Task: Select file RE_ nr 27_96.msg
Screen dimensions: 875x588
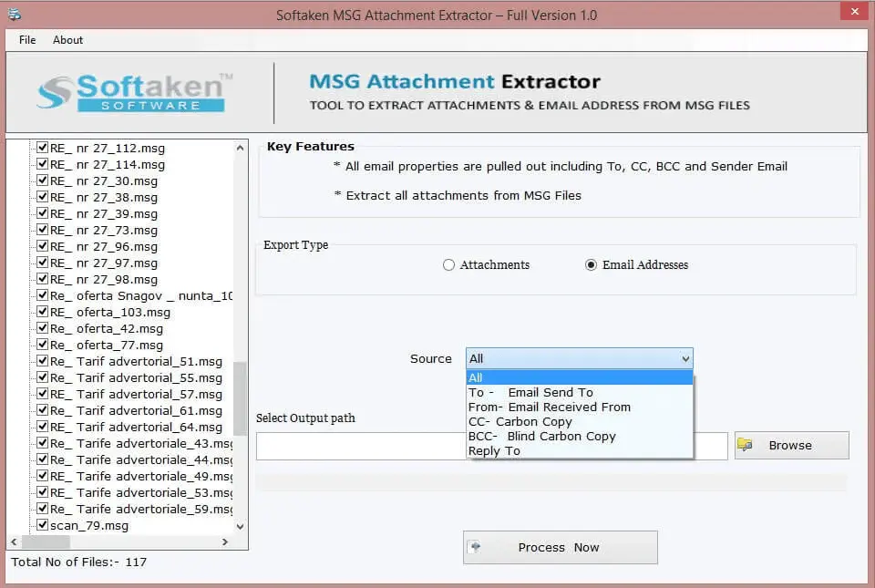Action: pyautogui.click(x=104, y=246)
